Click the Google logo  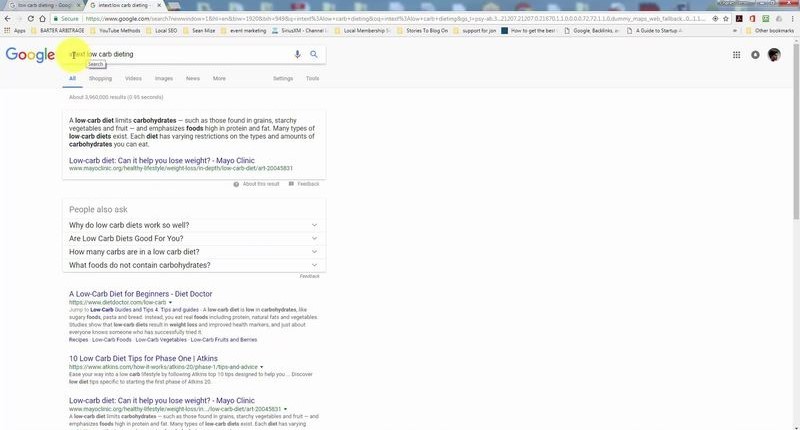[29, 55]
